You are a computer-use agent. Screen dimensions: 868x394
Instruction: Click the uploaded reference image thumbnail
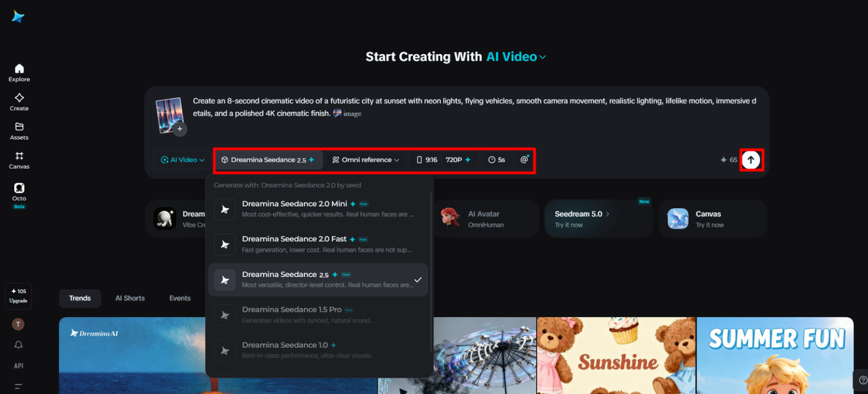169,114
